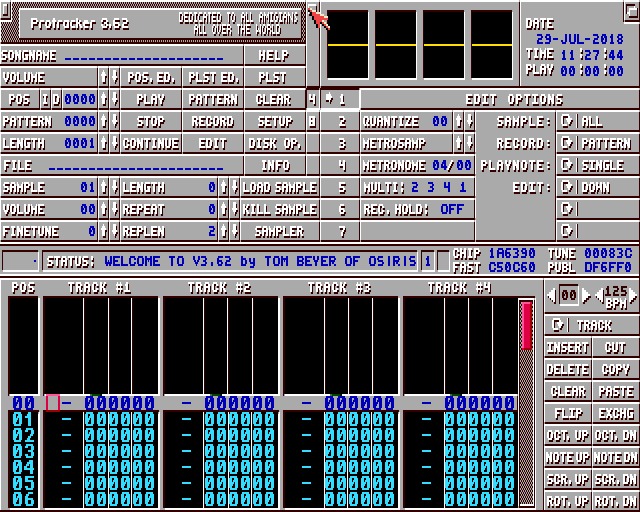
Task: Select edit options page 5
Action: click(340, 188)
